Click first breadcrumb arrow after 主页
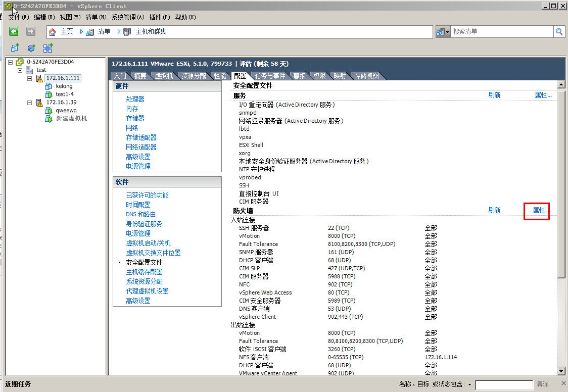The width and height of the screenshot is (568, 392). pyautogui.click(x=81, y=32)
